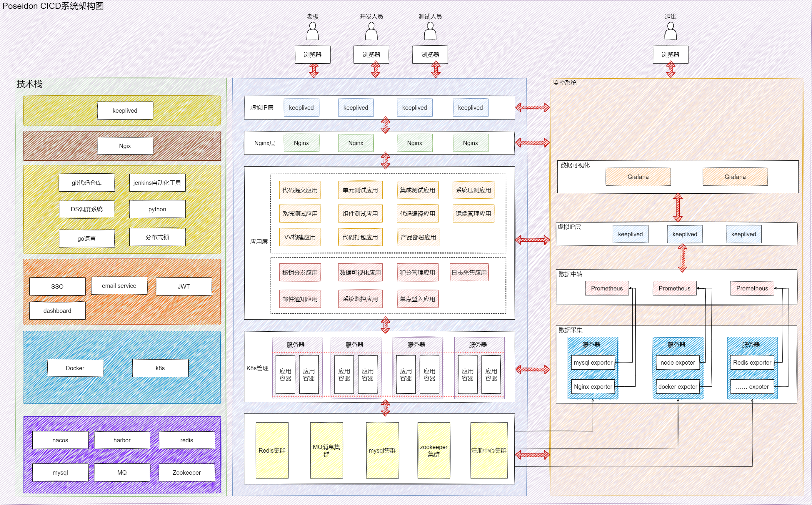The height and width of the screenshot is (505, 812).
Task: Select the zookeeper集群 block
Action: tap(433, 450)
